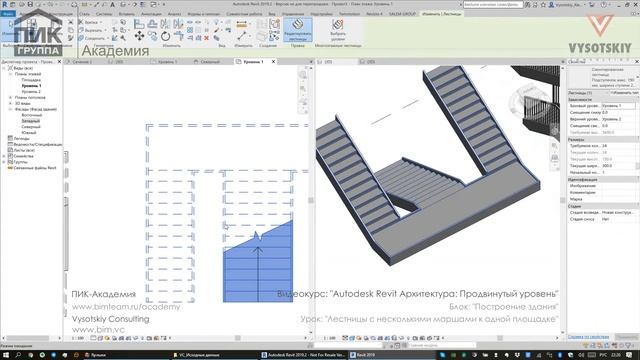Open the West elevation in browser
640x360 pixels.
pyautogui.click(x=31, y=121)
